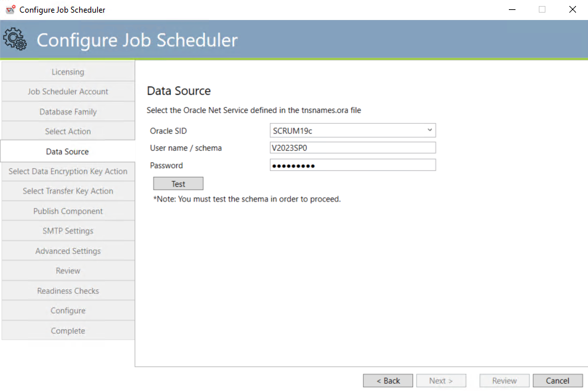Select the Job Scheduler Account step
This screenshot has width=588, height=391.
tap(68, 92)
